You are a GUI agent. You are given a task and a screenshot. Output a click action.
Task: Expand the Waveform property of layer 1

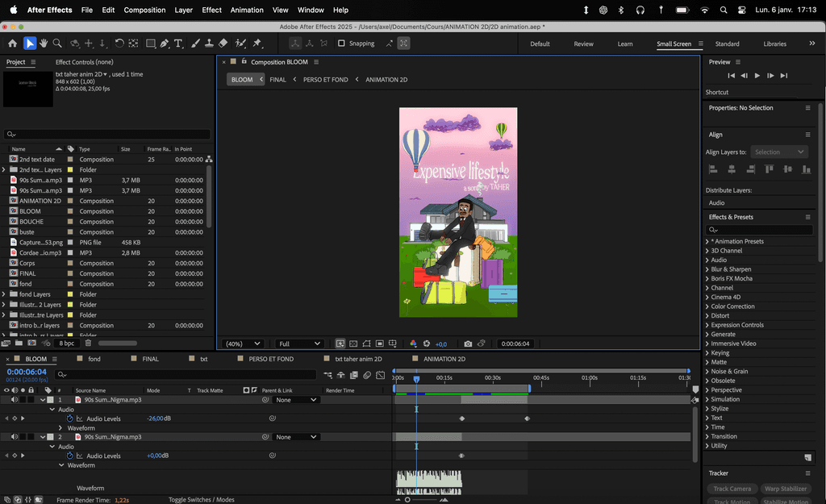click(x=60, y=428)
